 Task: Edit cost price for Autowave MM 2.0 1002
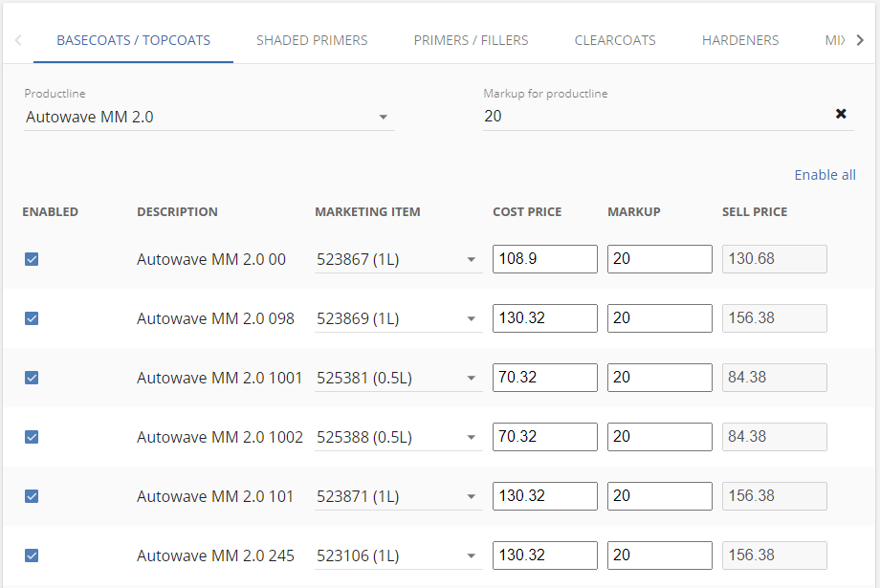(x=545, y=437)
